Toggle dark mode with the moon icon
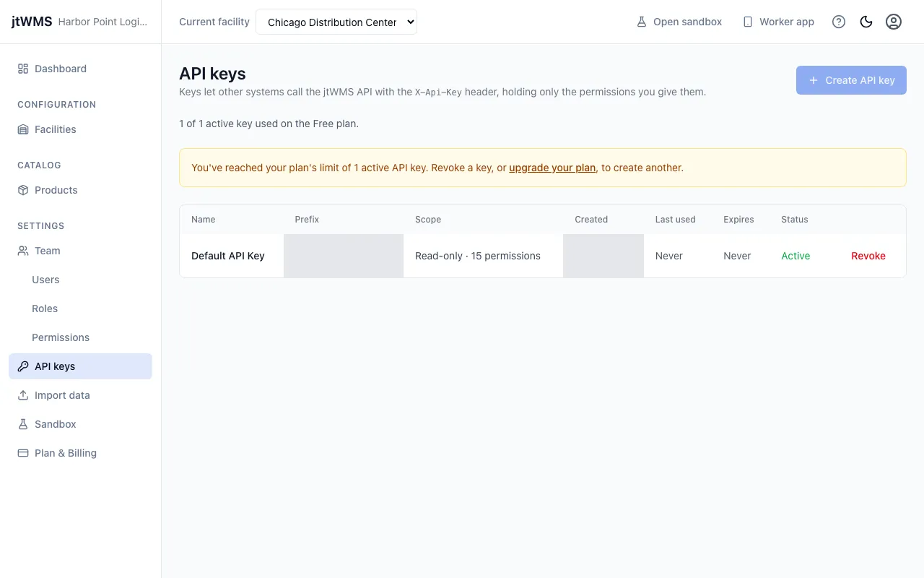 tap(866, 22)
